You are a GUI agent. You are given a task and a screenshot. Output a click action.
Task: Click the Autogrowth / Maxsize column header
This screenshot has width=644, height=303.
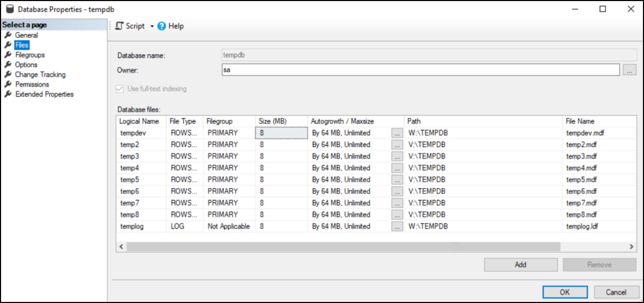pos(356,121)
